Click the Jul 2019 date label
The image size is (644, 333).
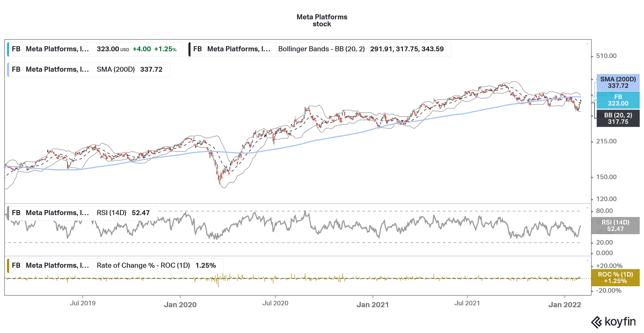point(83,303)
